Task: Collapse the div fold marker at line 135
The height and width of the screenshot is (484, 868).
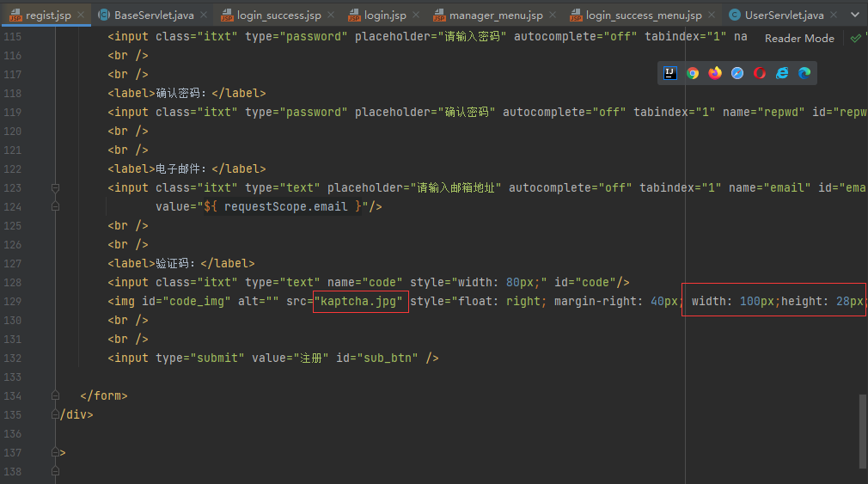Action: [x=55, y=414]
